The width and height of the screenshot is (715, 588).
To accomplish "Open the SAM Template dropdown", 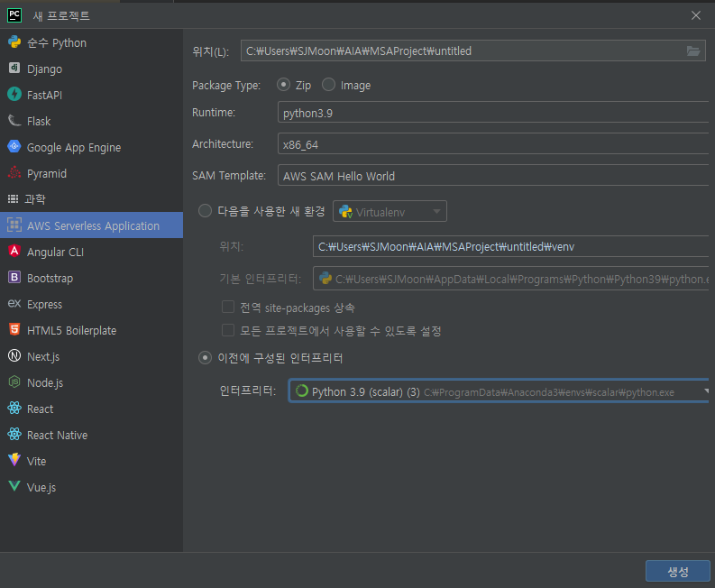I will tap(492, 176).
